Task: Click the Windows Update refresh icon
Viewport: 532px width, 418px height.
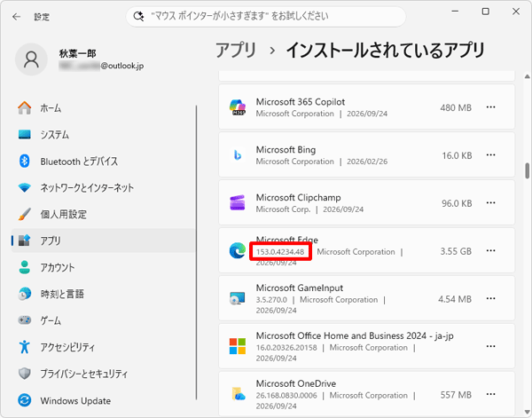Action: coord(25,400)
